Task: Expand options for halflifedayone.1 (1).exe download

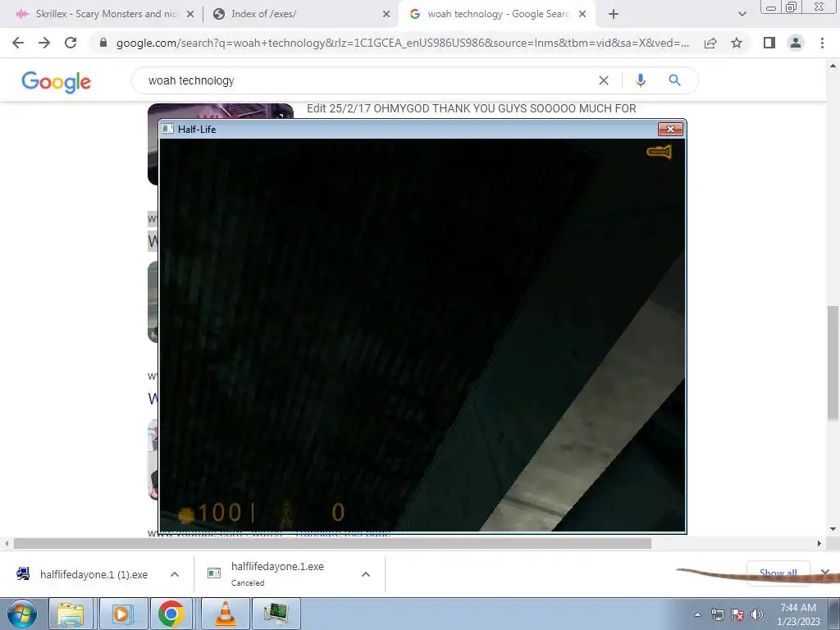Action: coord(175,574)
